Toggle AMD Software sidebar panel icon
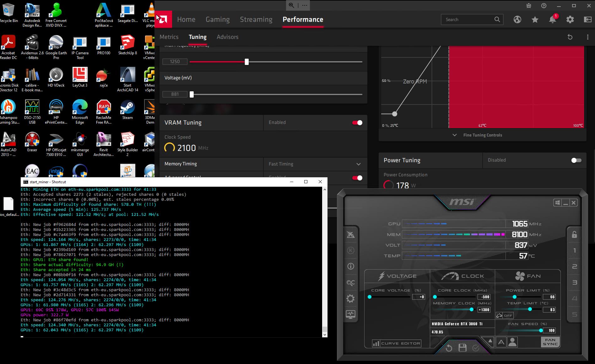This screenshot has height=364, width=595. tap(587, 19)
